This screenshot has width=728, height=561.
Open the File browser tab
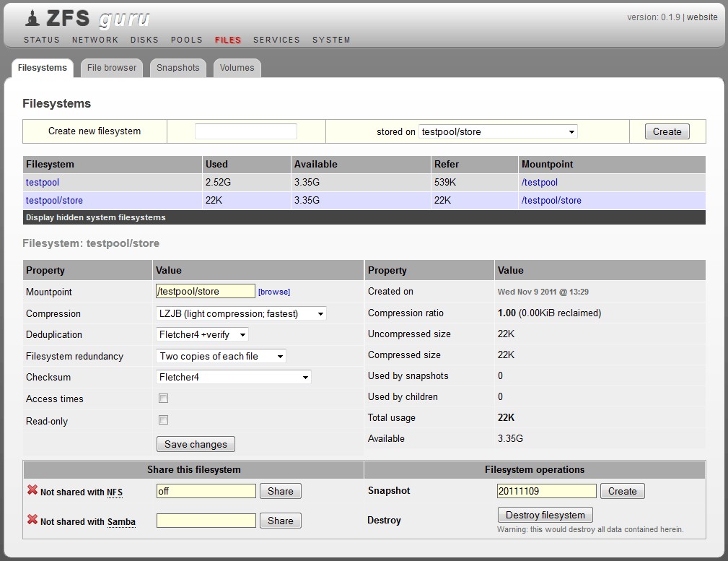pos(112,68)
